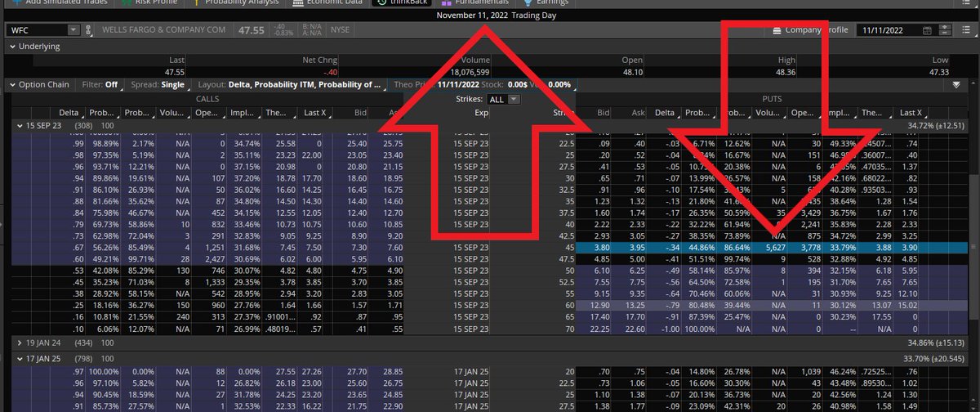Click put open interest 3,778
Screen dimensions: 980x412
808,246
